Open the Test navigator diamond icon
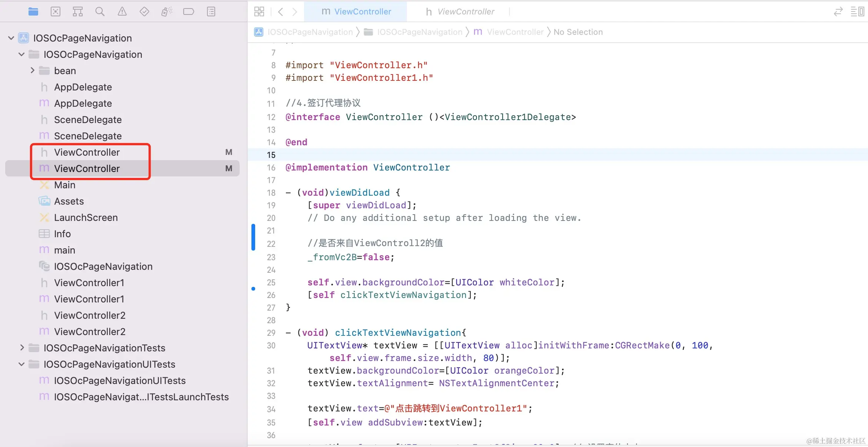Viewport: 868px width, 447px height. tap(144, 12)
